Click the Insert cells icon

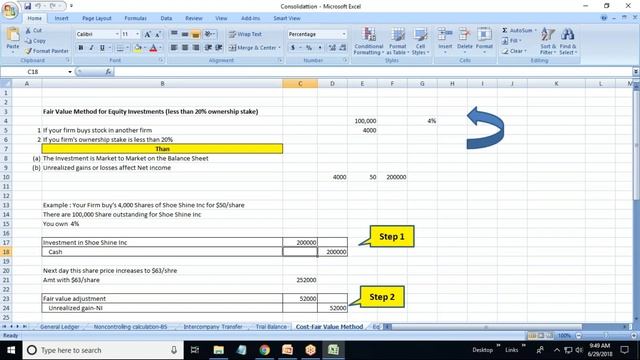[x=445, y=35]
